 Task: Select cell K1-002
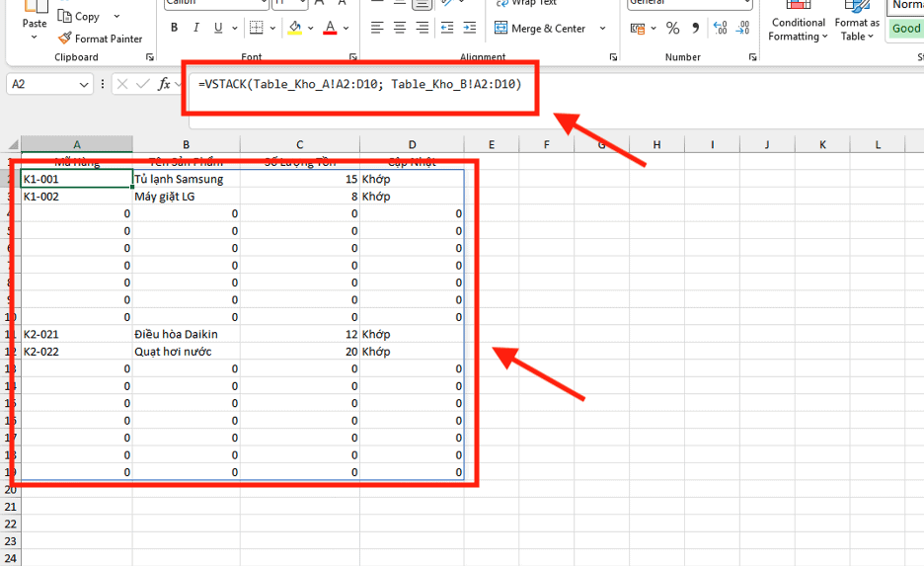(77, 197)
